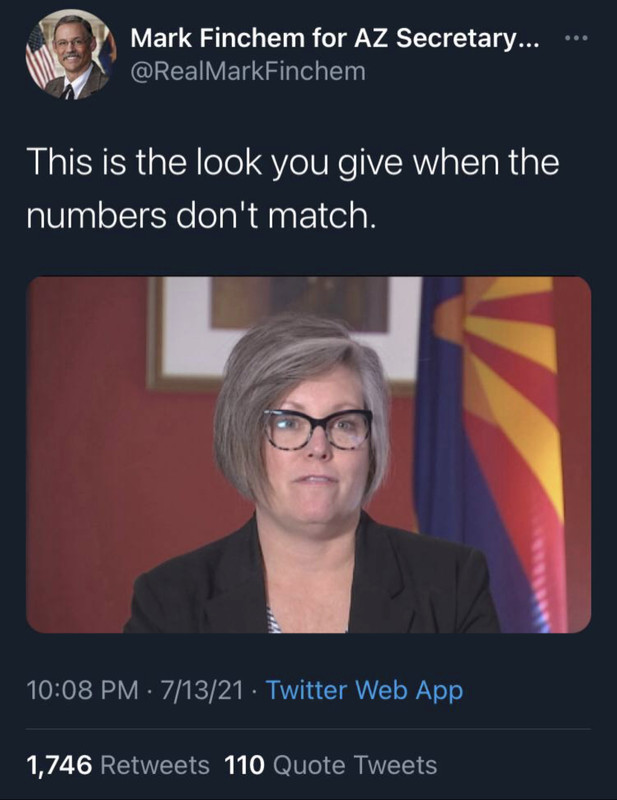Open the tweet's three-dot more options menu
This screenshot has width=617, height=800.
coord(577,38)
